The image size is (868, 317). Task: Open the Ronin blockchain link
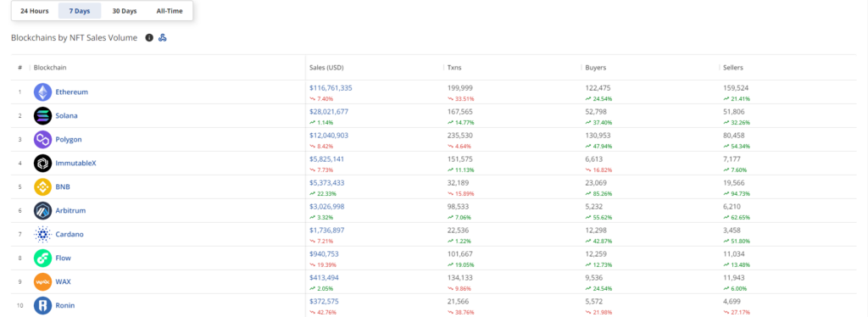[x=65, y=305]
